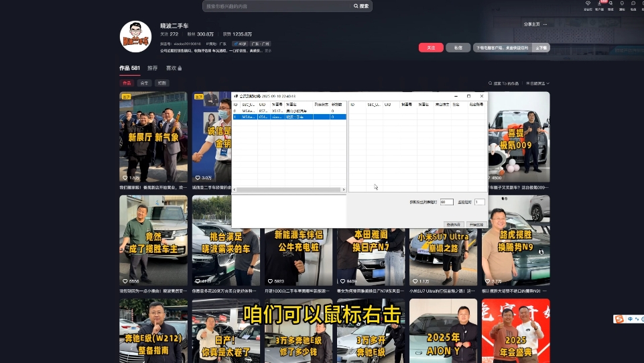
Task: Click heart like icon on 公牛充电桩 video
Action: 270,281
